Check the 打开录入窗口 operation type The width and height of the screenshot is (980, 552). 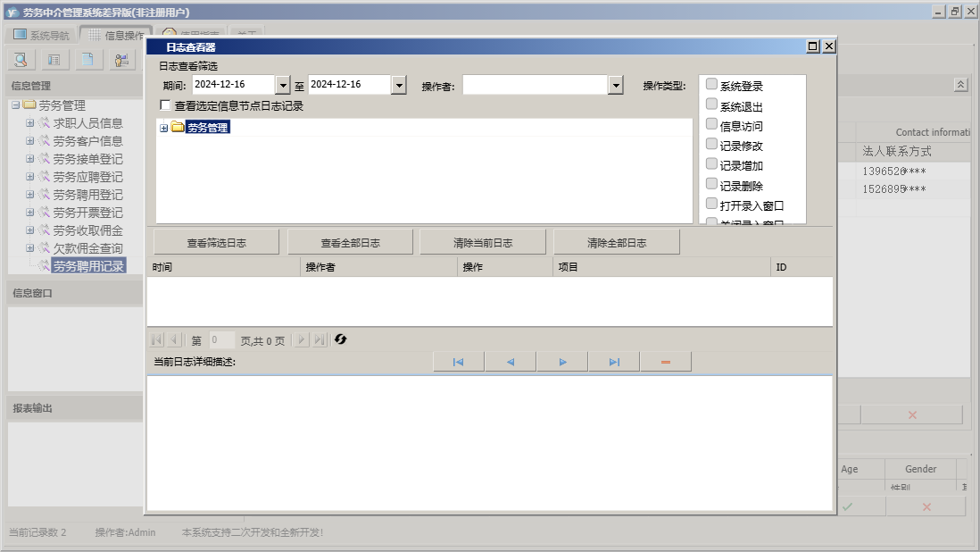point(711,203)
